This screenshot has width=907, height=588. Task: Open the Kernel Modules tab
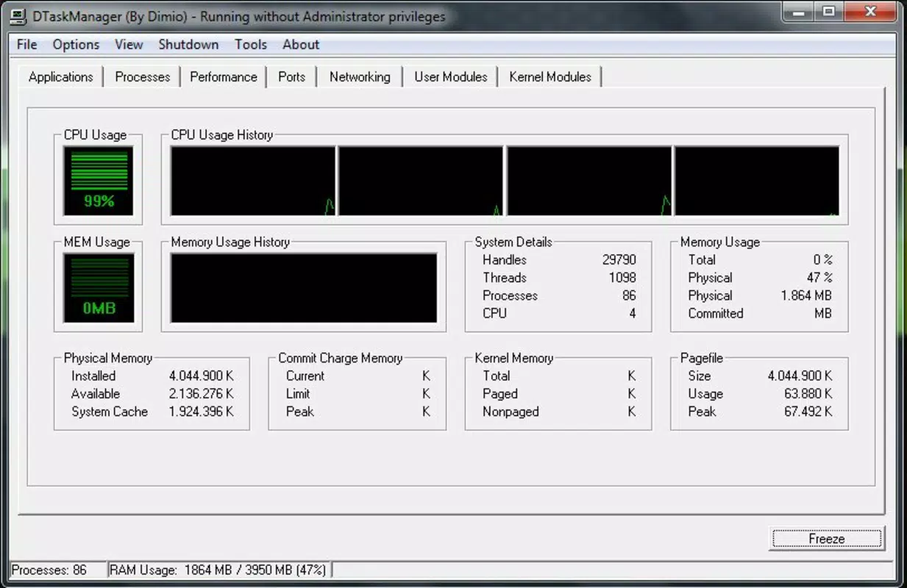coord(550,77)
